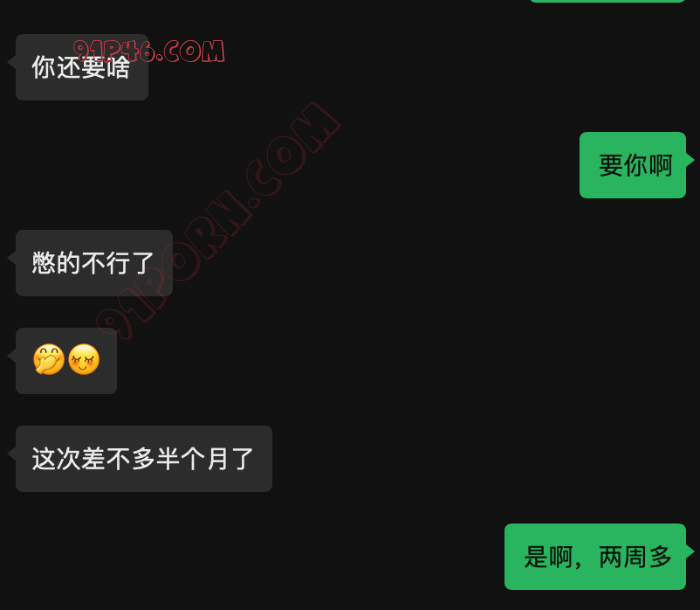Click the pointer tail of the "要你啊" bubble
Screen dimensions: 700x610
tap(690, 160)
